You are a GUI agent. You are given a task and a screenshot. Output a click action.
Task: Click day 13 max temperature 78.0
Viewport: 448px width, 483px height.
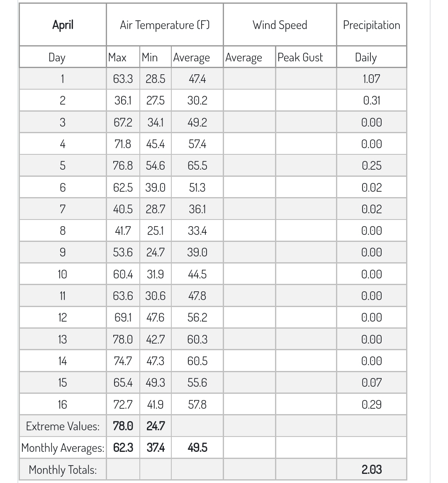(x=123, y=339)
